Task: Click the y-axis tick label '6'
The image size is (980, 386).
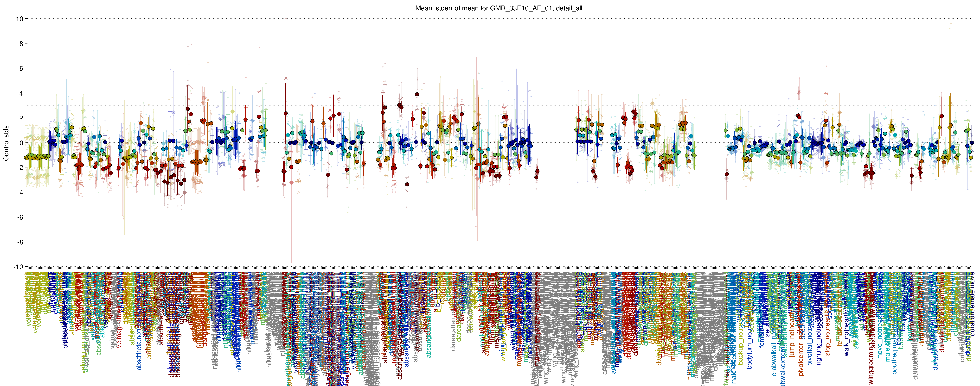Action: tap(21, 68)
